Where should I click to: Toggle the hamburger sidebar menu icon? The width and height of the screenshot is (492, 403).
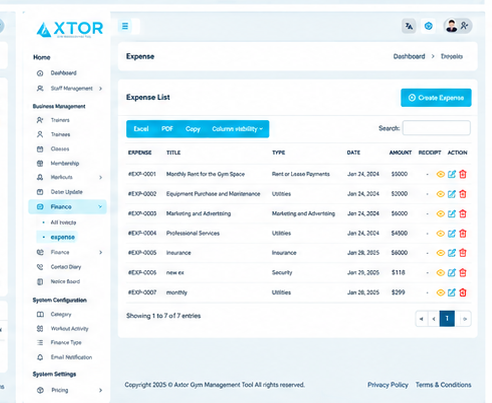click(125, 26)
